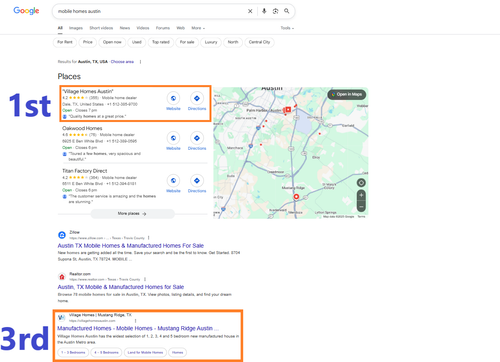Click the Homes sitelink chip
Image resolution: width=500 pixels, height=362 pixels.
coord(177,352)
